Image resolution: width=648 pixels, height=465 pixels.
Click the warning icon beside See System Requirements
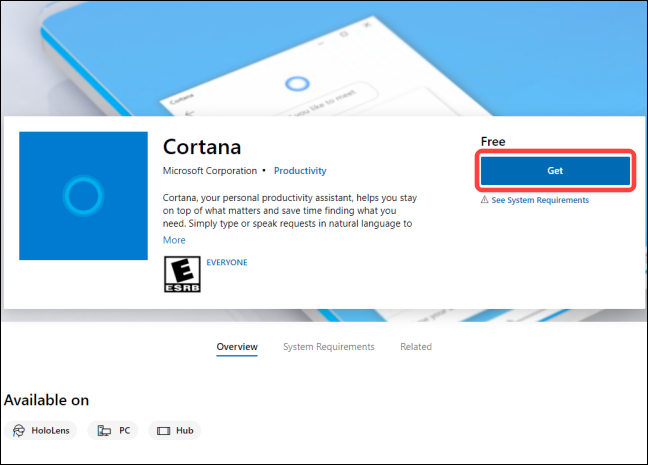pos(484,200)
